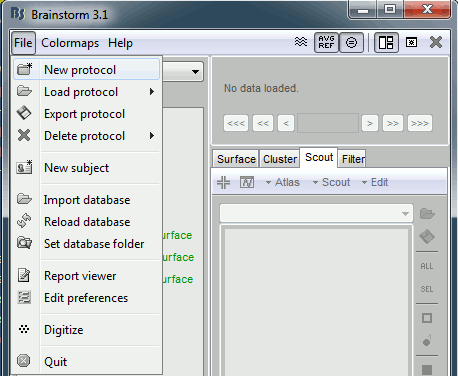Click the Edit preferences list icon

(24, 297)
